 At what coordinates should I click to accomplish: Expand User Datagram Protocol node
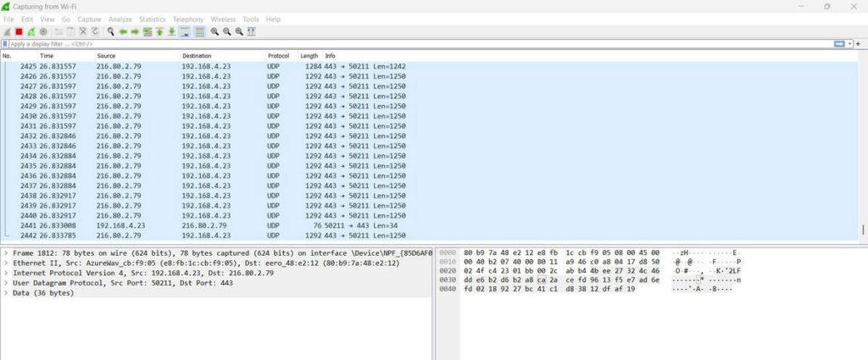point(5,283)
